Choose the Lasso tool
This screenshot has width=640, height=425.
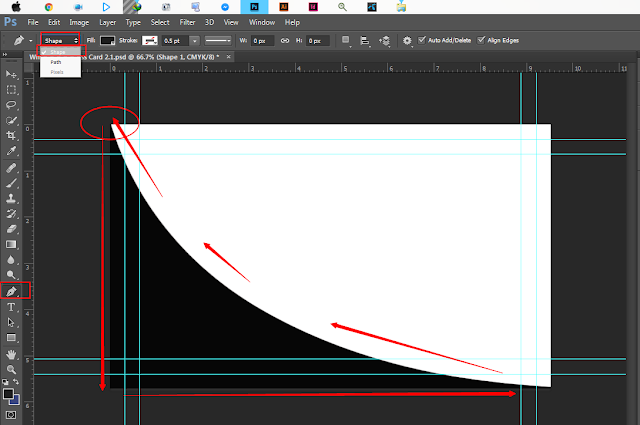click(x=11, y=105)
